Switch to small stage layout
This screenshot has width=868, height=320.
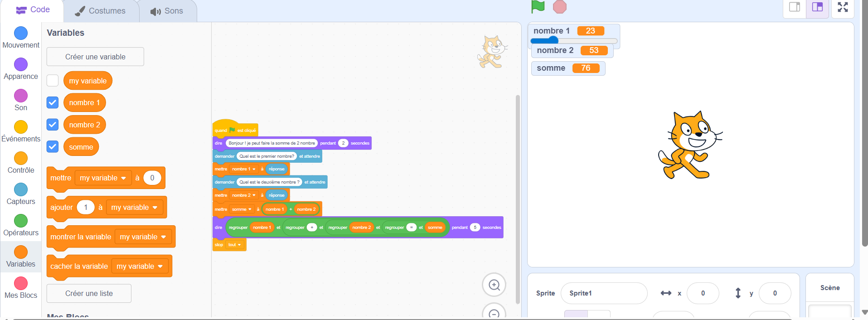(x=795, y=7)
